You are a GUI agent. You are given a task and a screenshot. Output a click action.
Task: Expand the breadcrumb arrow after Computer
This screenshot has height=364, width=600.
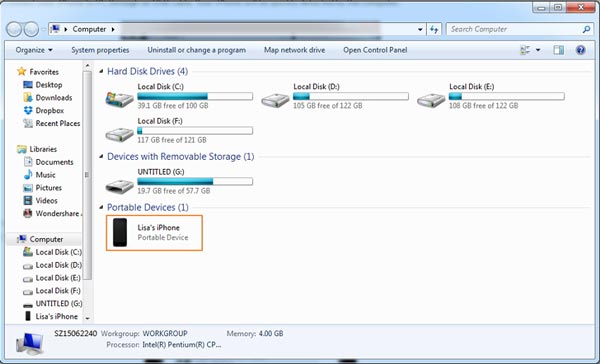pyautogui.click(x=113, y=29)
